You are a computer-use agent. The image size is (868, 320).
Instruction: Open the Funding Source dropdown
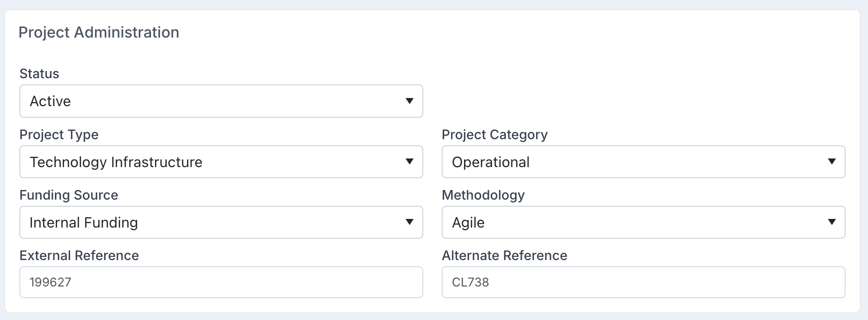[x=221, y=222]
